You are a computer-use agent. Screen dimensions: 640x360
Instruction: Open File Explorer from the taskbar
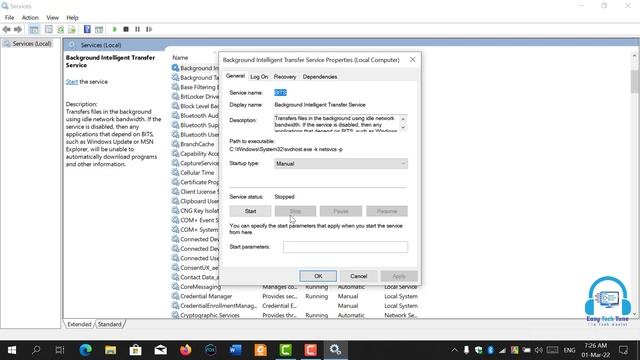(110, 350)
